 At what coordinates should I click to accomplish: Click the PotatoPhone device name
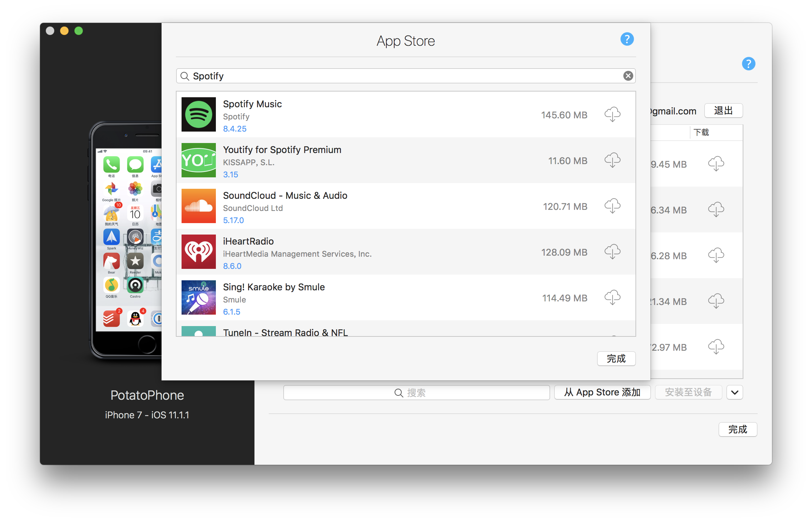point(147,395)
